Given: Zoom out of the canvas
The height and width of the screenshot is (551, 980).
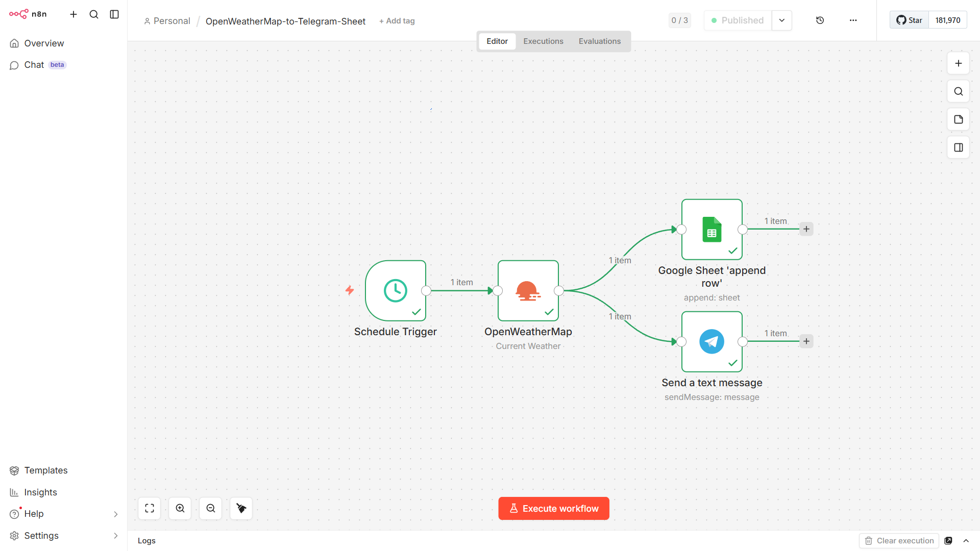Looking at the screenshot, I should (211, 508).
